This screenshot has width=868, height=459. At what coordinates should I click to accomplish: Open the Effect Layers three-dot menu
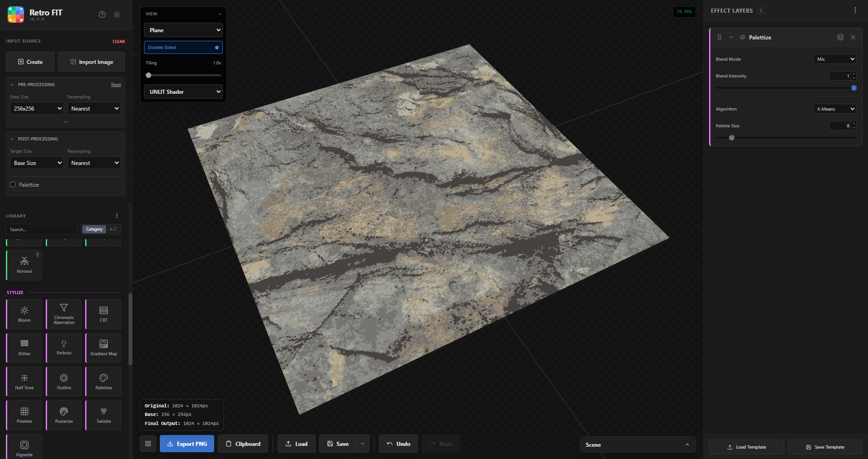pyautogui.click(x=855, y=10)
